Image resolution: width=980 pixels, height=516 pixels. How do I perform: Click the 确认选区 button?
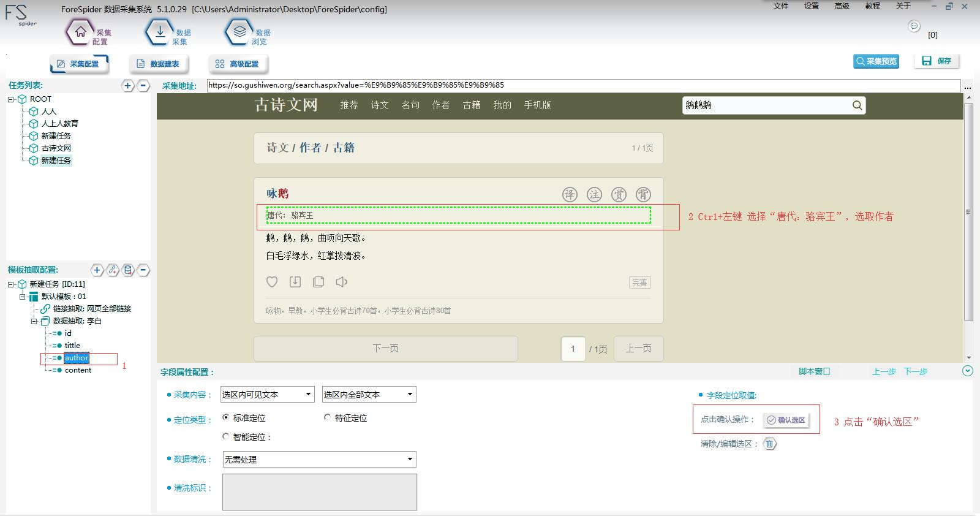(x=786, y=420)
